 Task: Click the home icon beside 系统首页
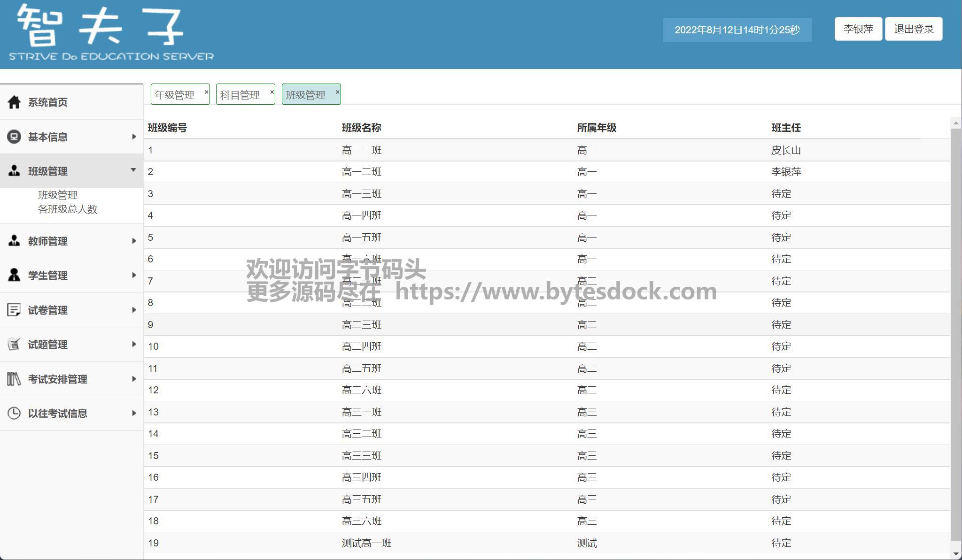coord(14,102)
